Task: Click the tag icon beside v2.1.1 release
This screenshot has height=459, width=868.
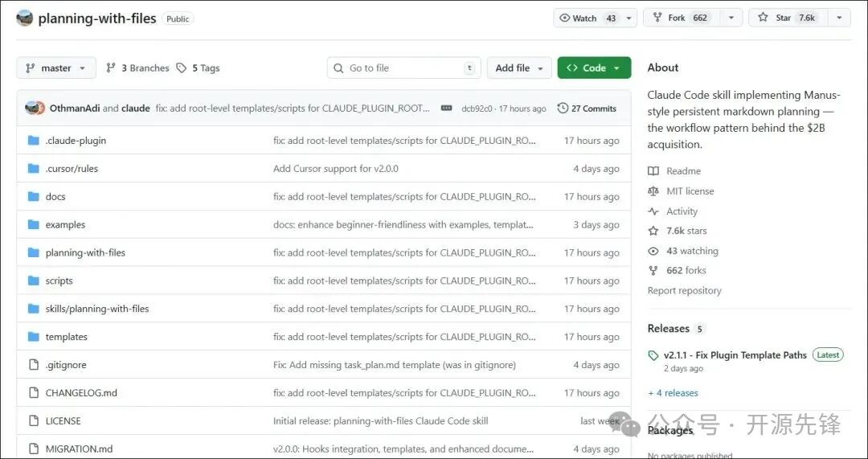Action: [x=653, y=355]
